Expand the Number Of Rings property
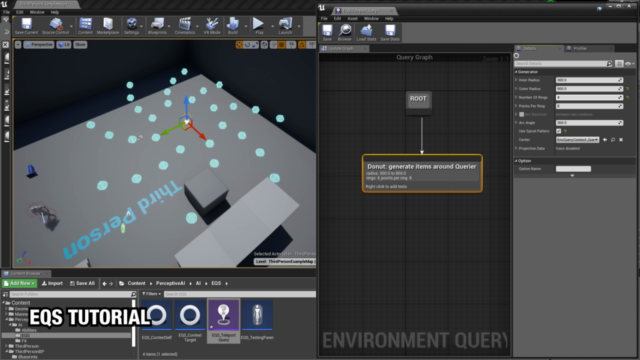The width and height of the screenshot is (640, 360). tap(516, 97)
